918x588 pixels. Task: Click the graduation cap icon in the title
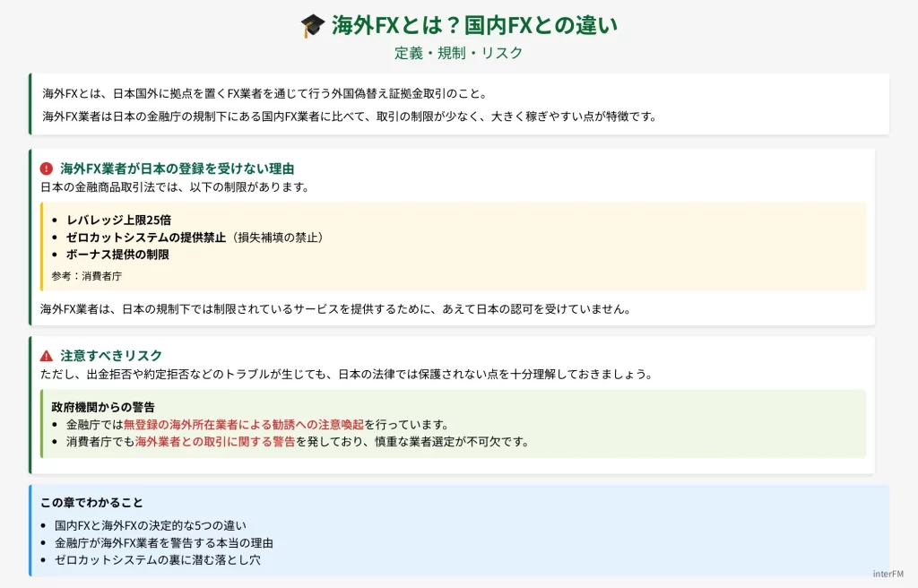pyautogui.click(x=312, y=25)
